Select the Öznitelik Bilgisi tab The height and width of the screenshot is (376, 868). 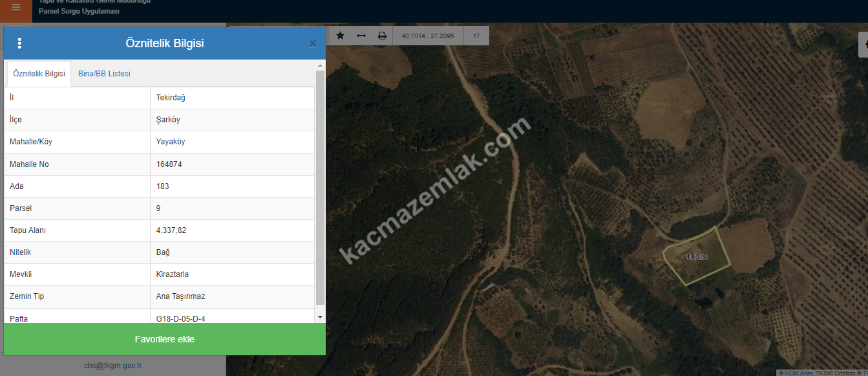click(39, 74)
